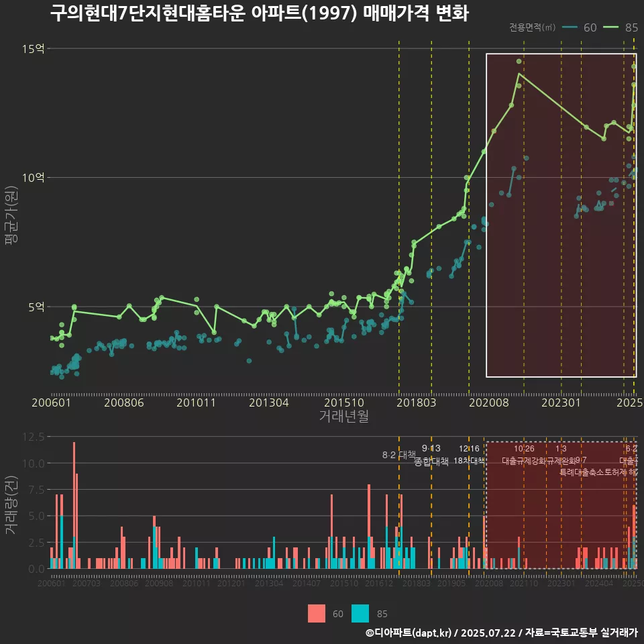
Task: Click the teal 85 swatch in bottom legend
Action: tap(360, 614)
